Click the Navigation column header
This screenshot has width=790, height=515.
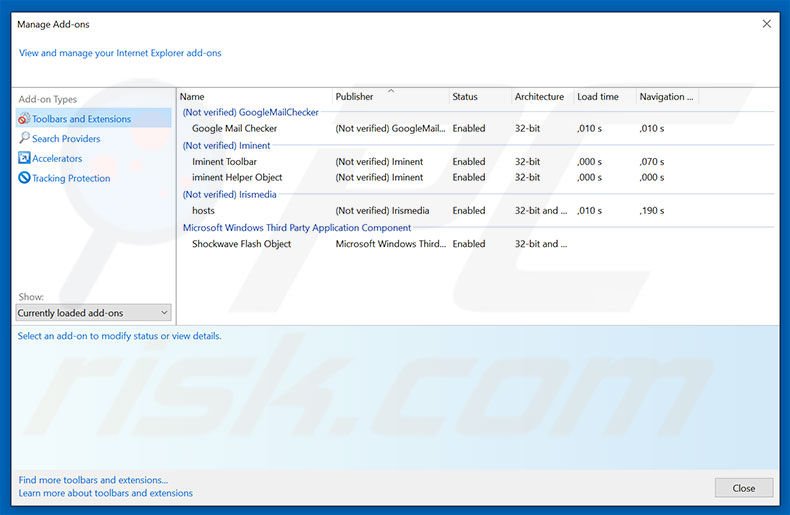[665, 97]
